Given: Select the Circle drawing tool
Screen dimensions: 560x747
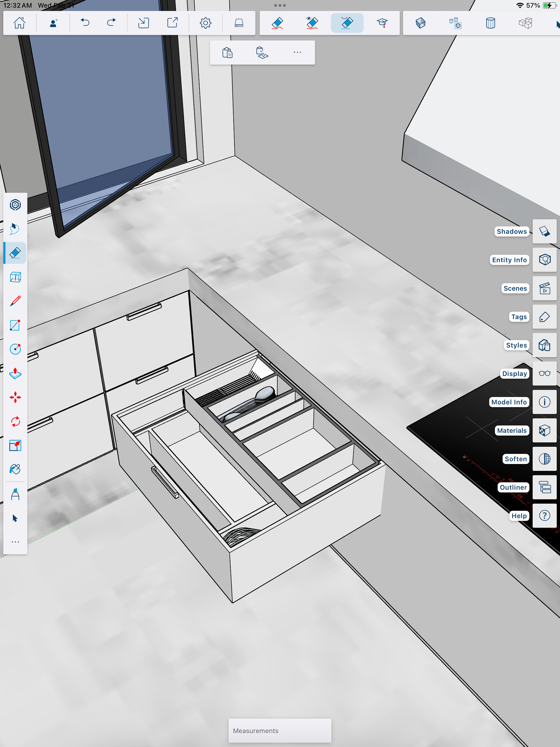Looking at the screenshot, I should pyautogui.click(x=15, y=349).
